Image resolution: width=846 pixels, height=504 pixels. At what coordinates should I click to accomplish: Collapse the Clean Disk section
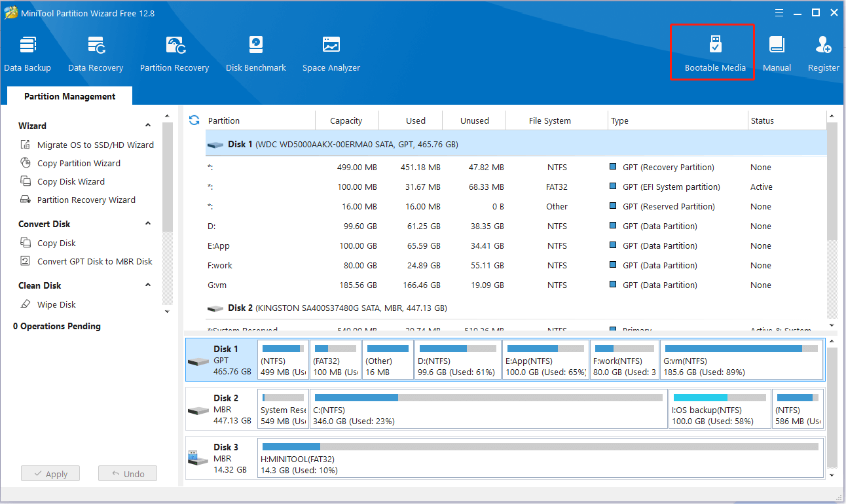pyautogui.click(x=148, y=285)
